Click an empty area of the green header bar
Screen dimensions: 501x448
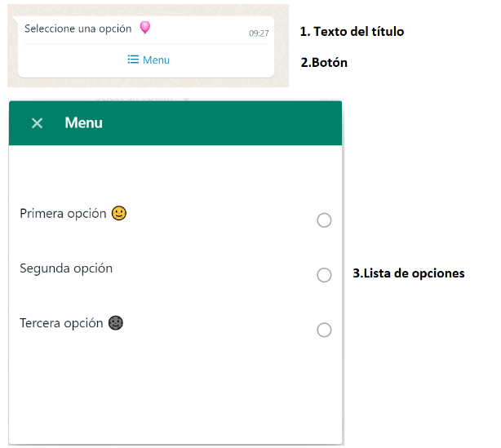coord(224,123)
